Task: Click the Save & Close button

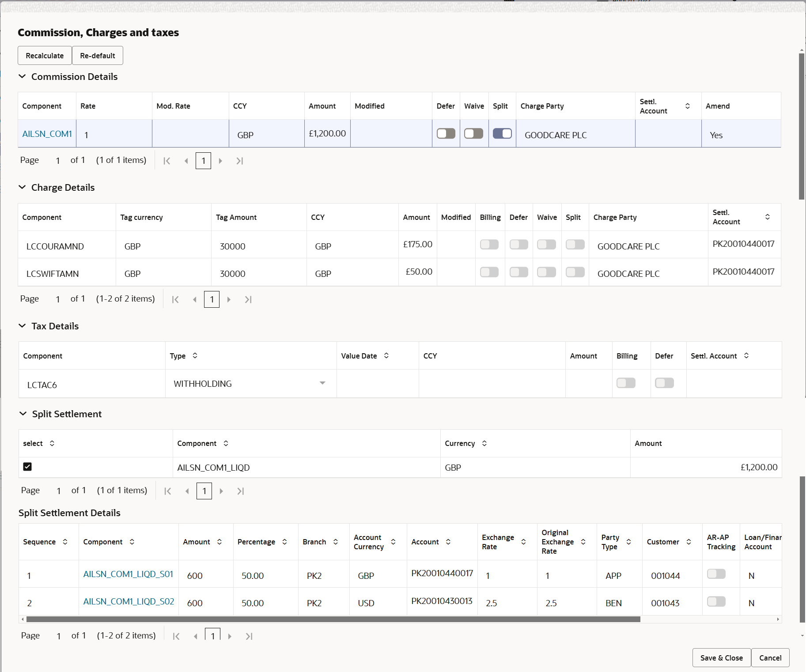Action: point(721,657)
